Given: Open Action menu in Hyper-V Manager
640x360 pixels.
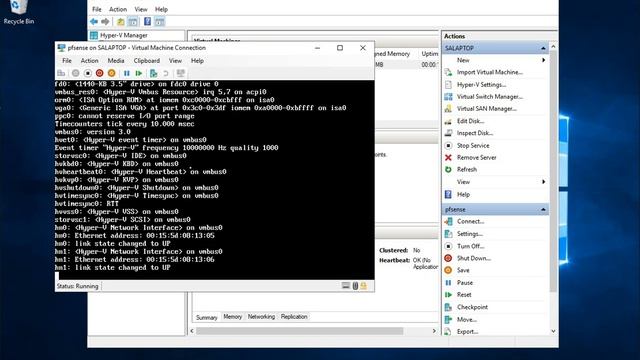Looking at the screenshot, I should pos(118,9).
